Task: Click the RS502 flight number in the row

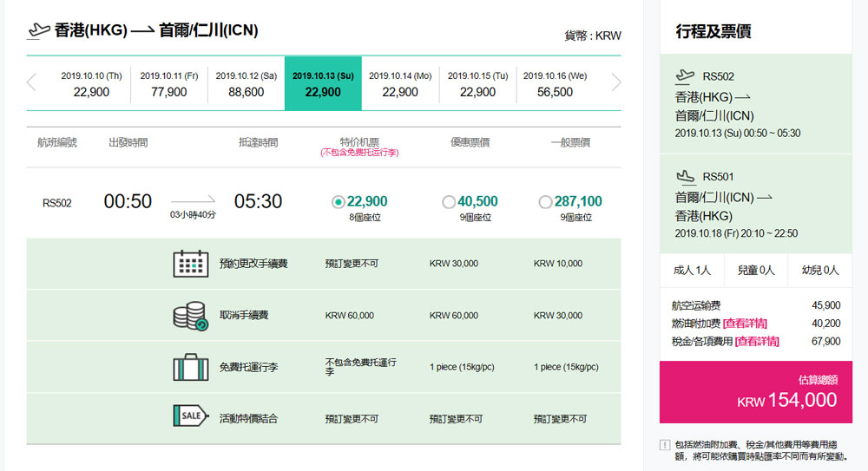Action: pos(57,203)
